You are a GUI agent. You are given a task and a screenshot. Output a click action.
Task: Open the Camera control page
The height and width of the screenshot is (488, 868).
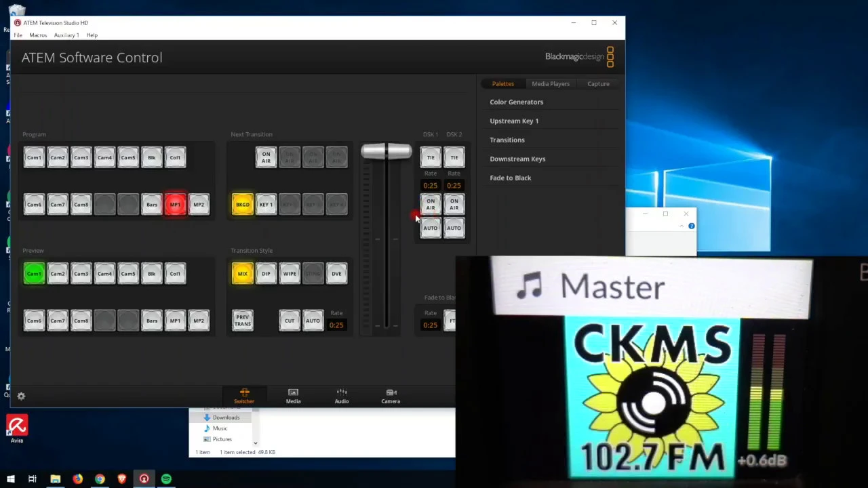click(391, 396)
